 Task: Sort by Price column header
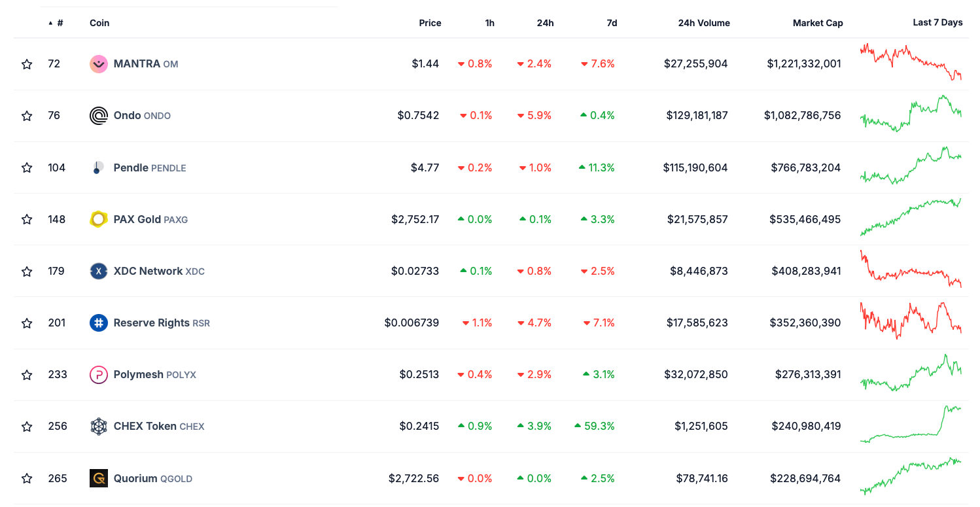430,23
